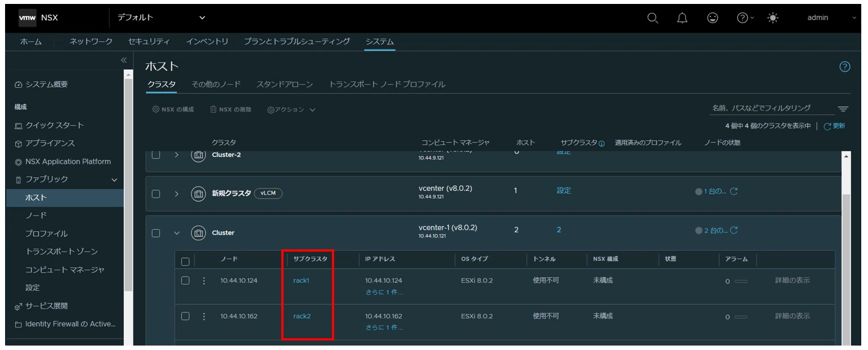
Task: Toggle light/dark theme sun icon
Action: 773,18
